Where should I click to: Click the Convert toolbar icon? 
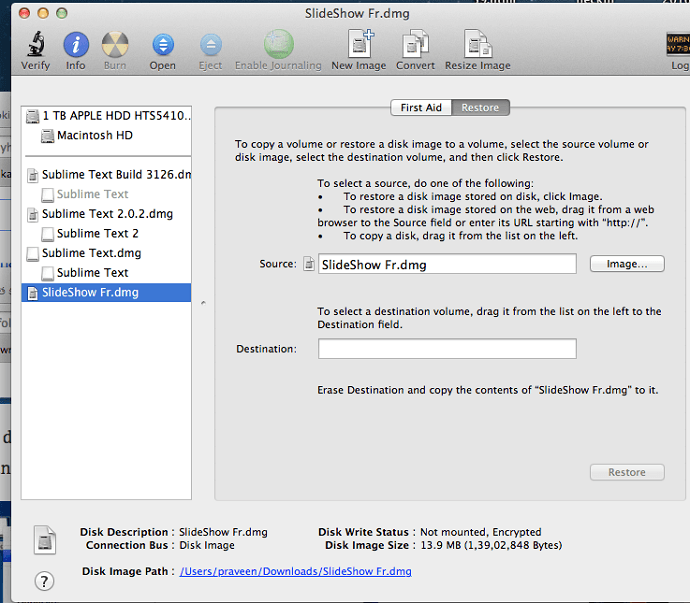click(x=415, y=43)
